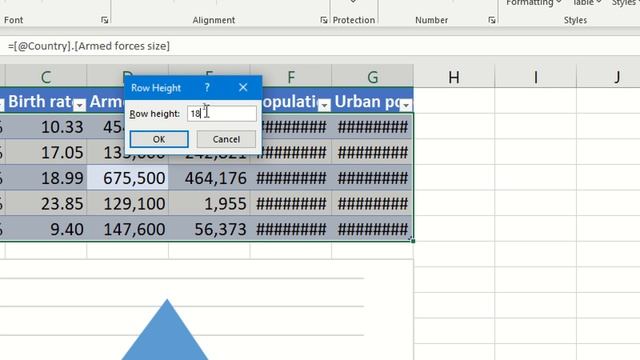Click OK in the Row Height dialog
640x360 pixels.
(159, 139)
